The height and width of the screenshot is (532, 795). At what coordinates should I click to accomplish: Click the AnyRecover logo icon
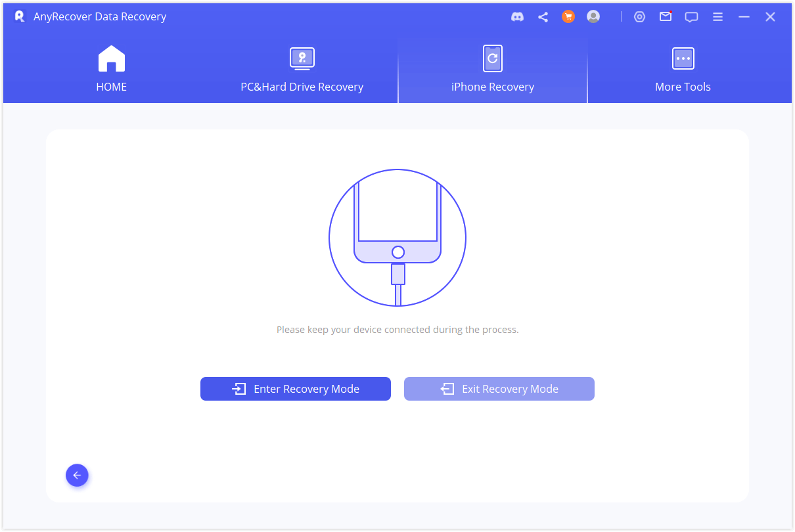point(20,16)
